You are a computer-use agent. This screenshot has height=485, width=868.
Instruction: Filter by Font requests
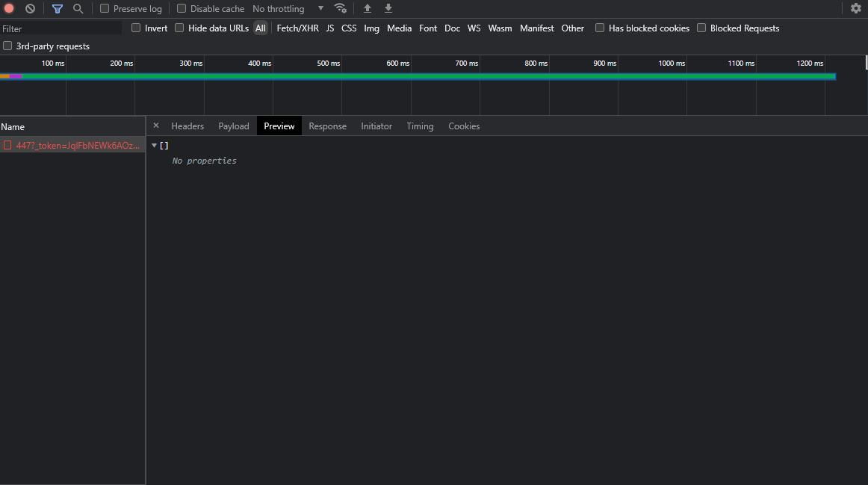[428, 28]
